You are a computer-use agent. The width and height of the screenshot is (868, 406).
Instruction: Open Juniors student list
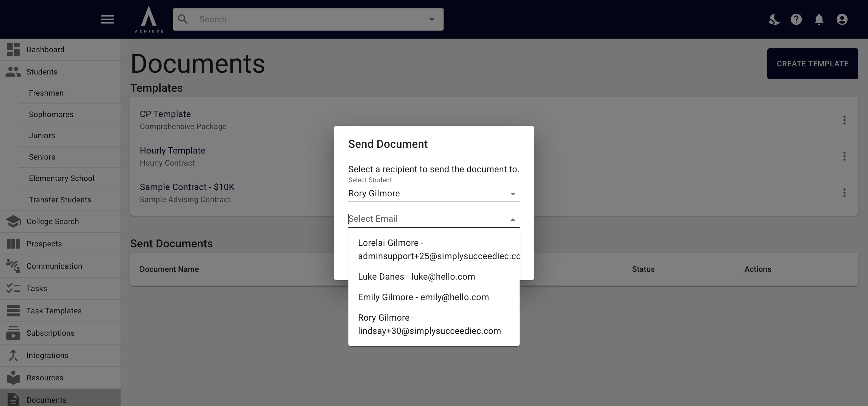tap(70, 135)
